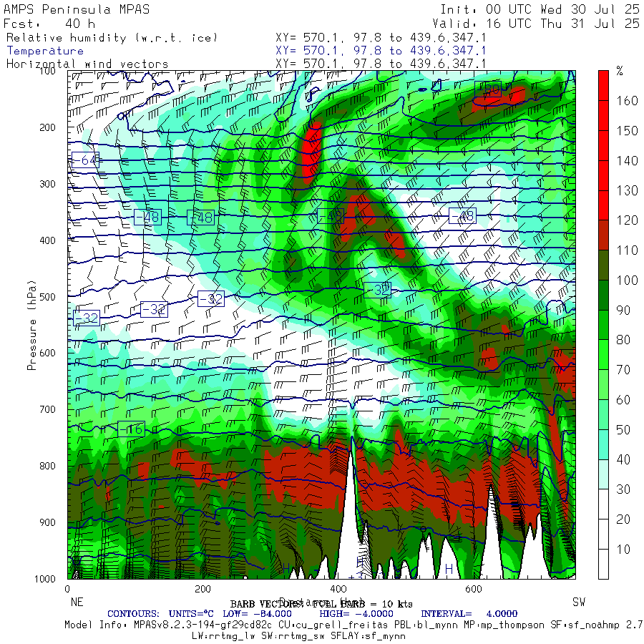
Task: Click the olive colorbar segment between 100 and 110
Action: coord(603,265)
